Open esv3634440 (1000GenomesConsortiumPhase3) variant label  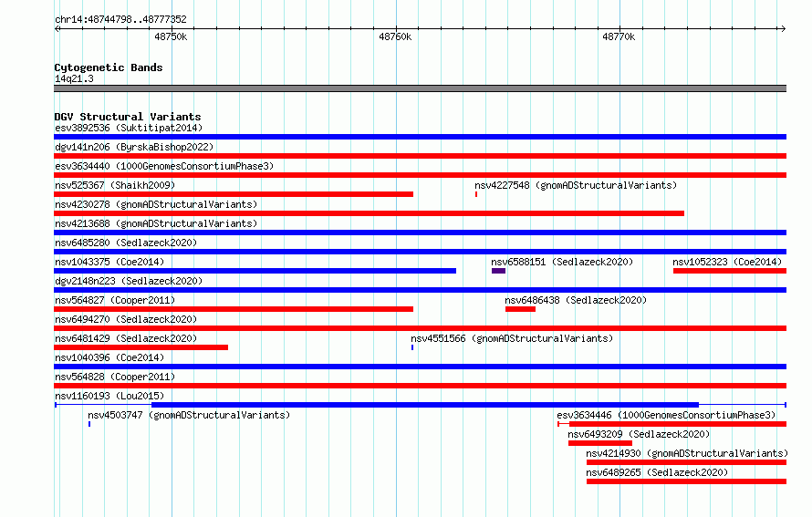[x=164, y=166]
